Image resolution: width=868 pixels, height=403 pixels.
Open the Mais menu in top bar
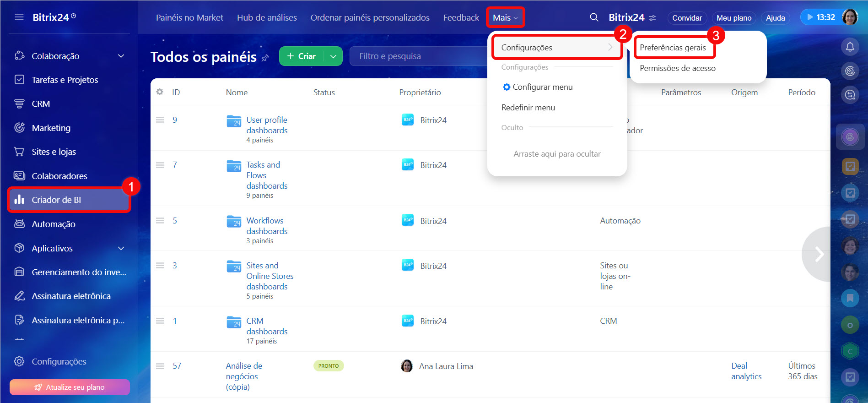(x=505, y=18)
